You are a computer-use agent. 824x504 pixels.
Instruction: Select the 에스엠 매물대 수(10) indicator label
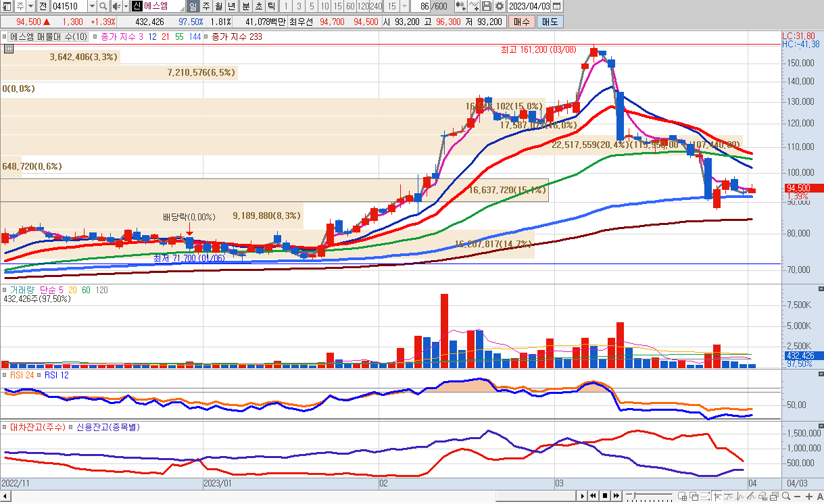click(x=49, y=36)
